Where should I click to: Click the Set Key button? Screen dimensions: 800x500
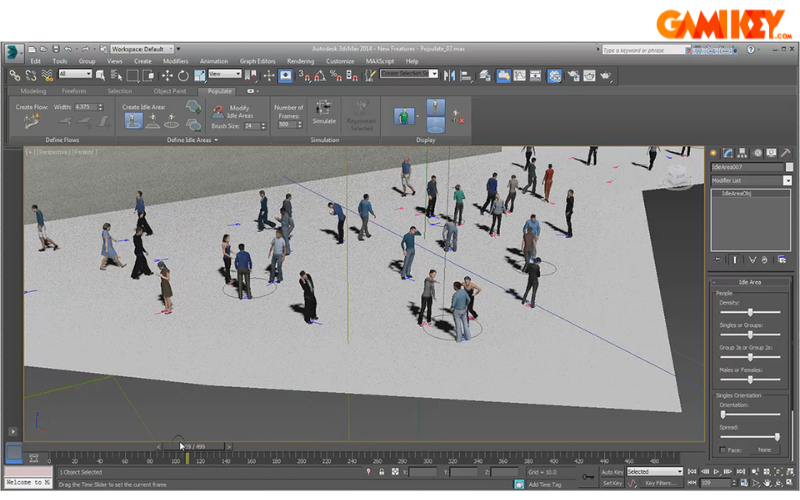[x=611, y=483]
